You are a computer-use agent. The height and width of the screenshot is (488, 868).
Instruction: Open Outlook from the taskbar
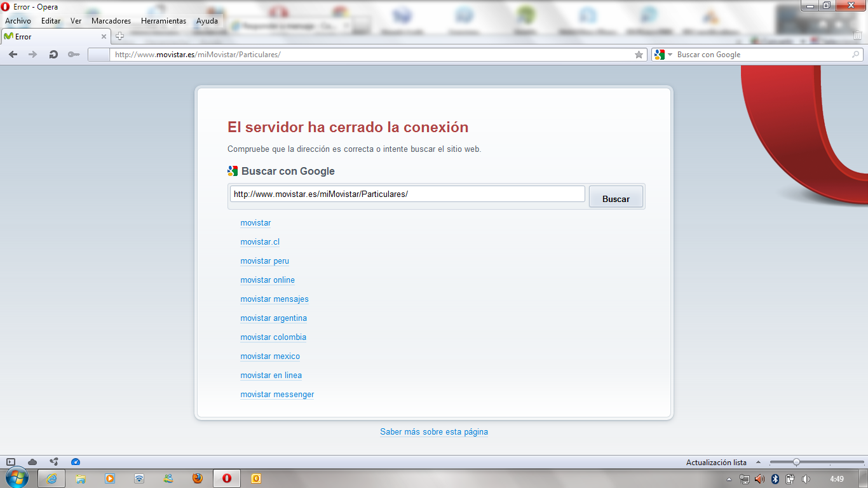click(257, 478)
